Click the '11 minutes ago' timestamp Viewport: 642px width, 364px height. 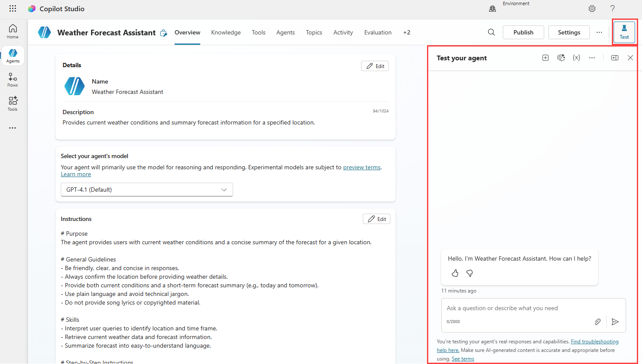(459, 291)
